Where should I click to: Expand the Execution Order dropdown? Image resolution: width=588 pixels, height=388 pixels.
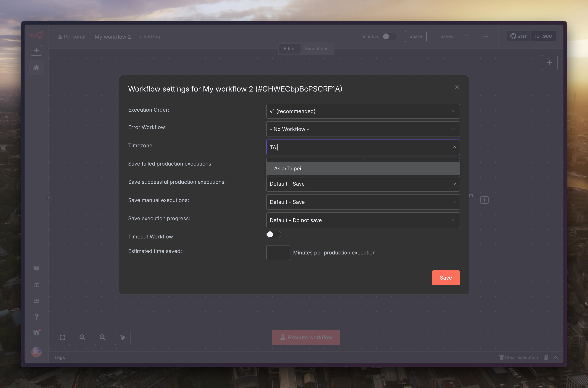point(363,111)
